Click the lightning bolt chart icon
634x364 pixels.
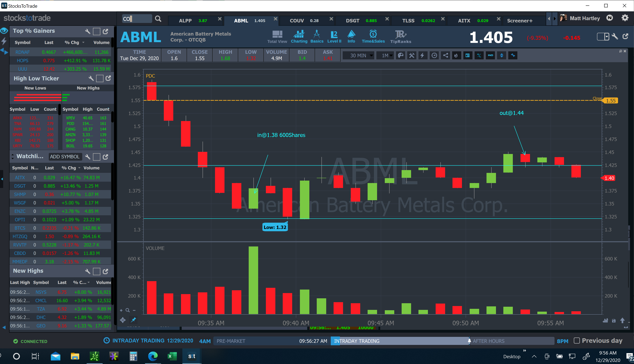click(422, 56)
